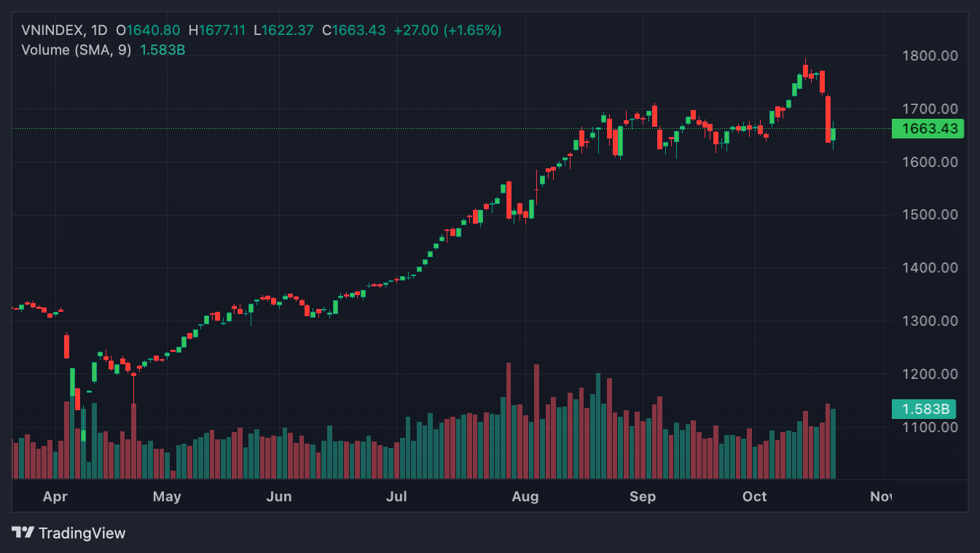Select the Jul label on time axis
The width and height of the screenshot is (980, 553).
pyautogui.click(x=396, y=497)
